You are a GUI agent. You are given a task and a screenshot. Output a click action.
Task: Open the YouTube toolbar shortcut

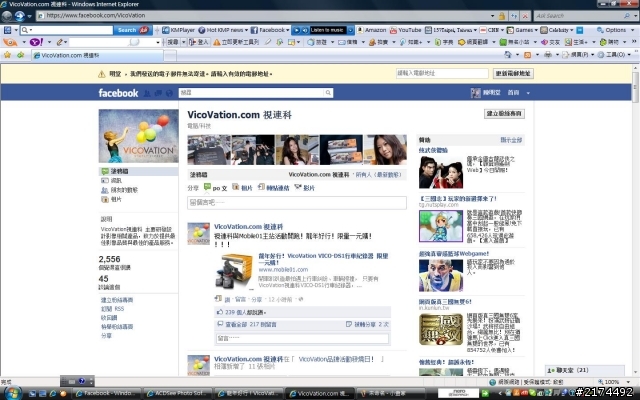tap(405, 30)
